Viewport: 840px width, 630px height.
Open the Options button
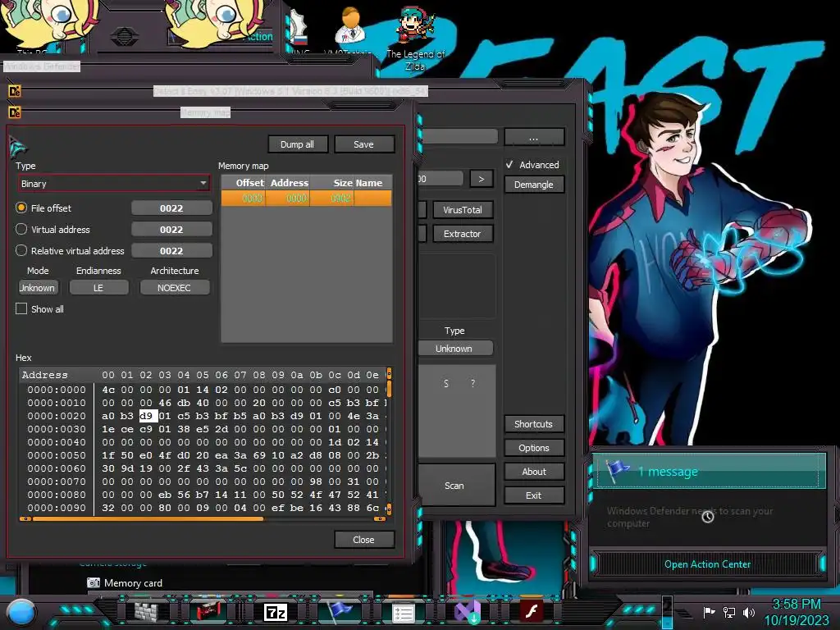[x=533, y=448]
